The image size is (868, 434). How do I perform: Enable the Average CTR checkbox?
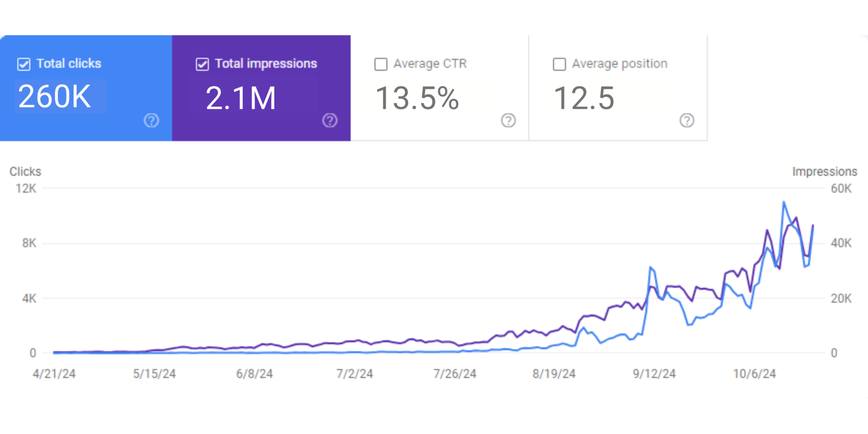click(381, 64)
